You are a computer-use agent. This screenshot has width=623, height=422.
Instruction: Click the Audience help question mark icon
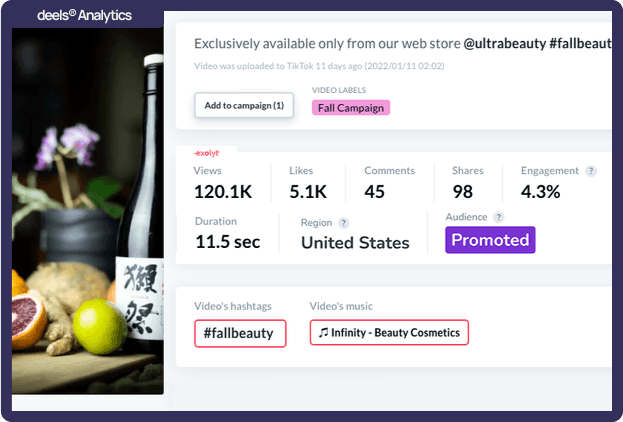(x=499, y=217)
